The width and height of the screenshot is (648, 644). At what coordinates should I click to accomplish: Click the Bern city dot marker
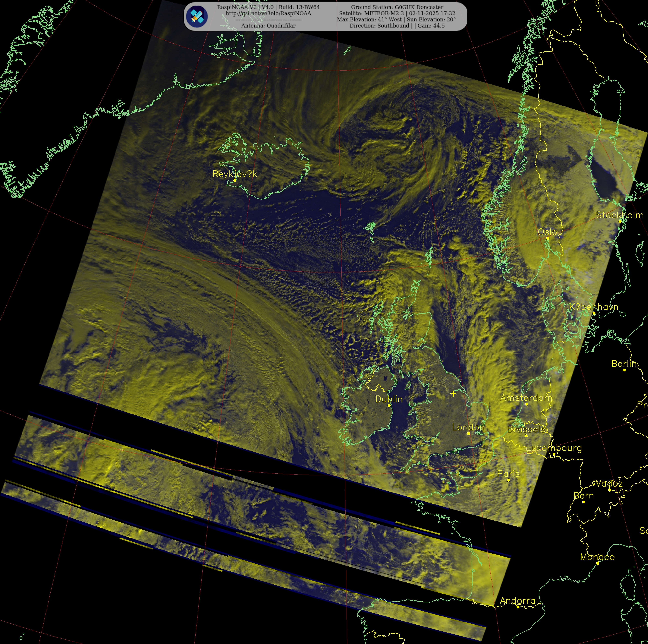(584, 502)
